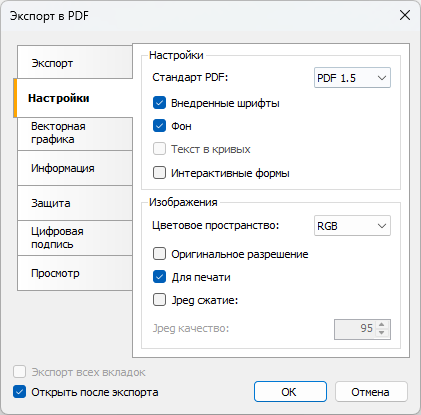Disable the Для печати checkbox
This screenshot has width=421, height=415.
pos(159,277)
